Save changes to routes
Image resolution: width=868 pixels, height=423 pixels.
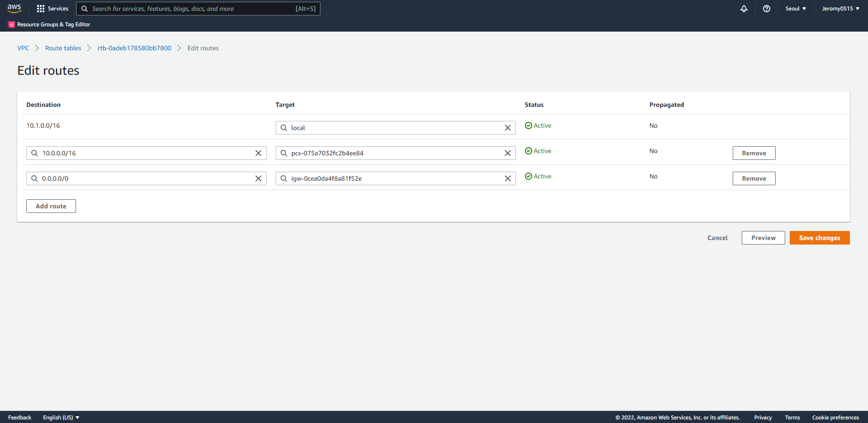pyautogui.click(x=820, y=238)
